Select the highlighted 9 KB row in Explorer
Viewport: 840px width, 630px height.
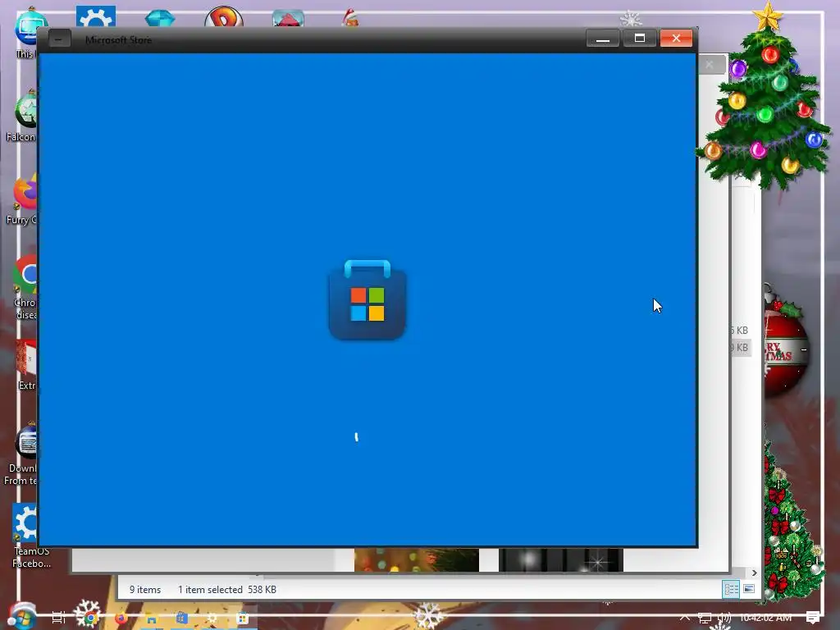[741, 348]
